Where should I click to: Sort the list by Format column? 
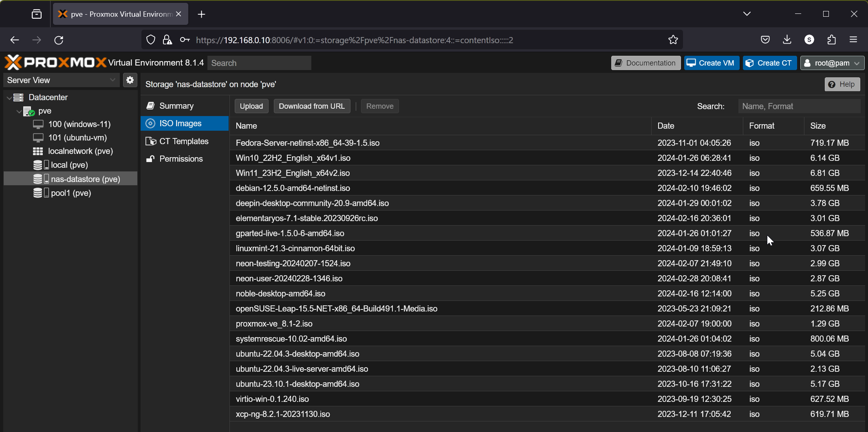click(774, 126)
